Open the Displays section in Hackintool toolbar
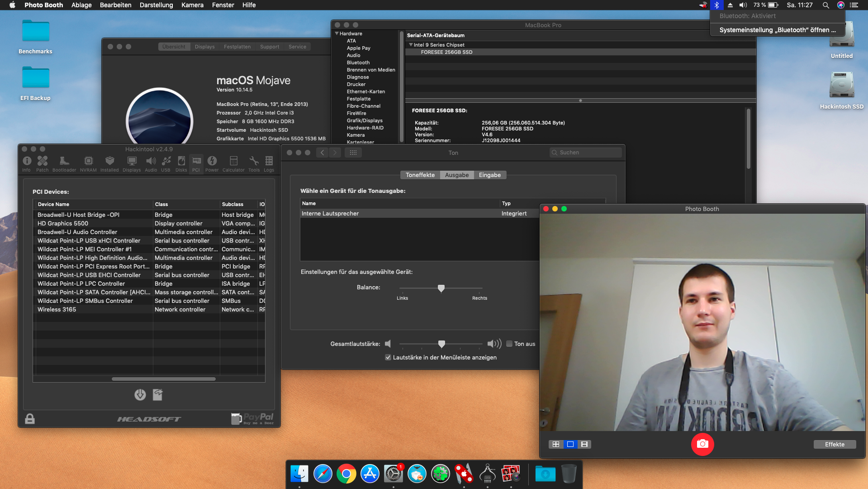 click(x=132, y=163)
